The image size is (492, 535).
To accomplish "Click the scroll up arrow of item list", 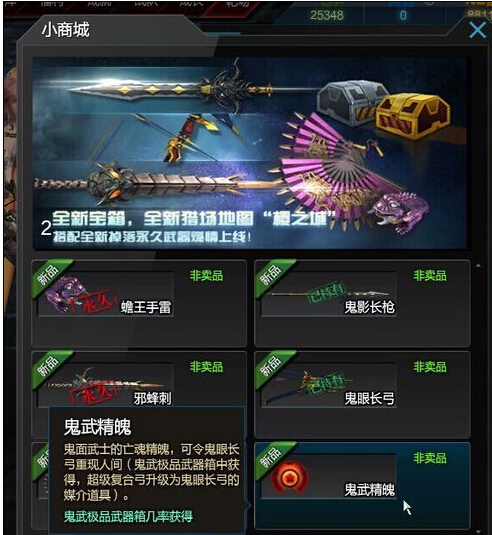I will click(x=478, y=265).
